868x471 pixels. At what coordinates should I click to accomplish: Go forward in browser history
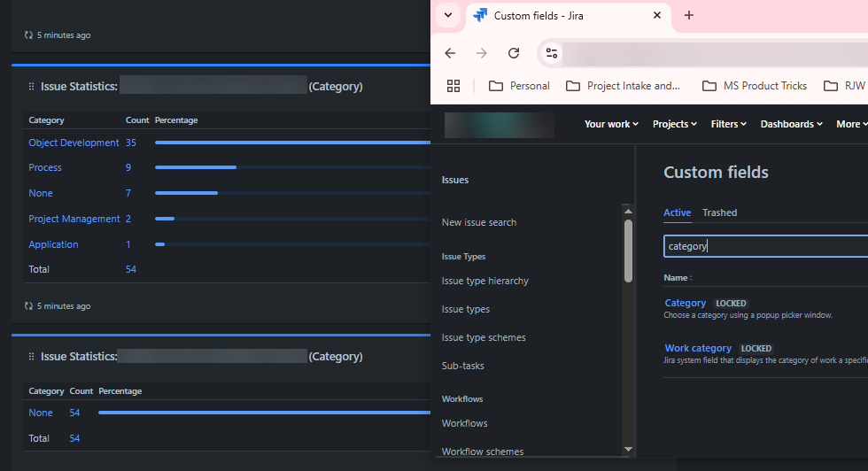[x=482, y=53]
